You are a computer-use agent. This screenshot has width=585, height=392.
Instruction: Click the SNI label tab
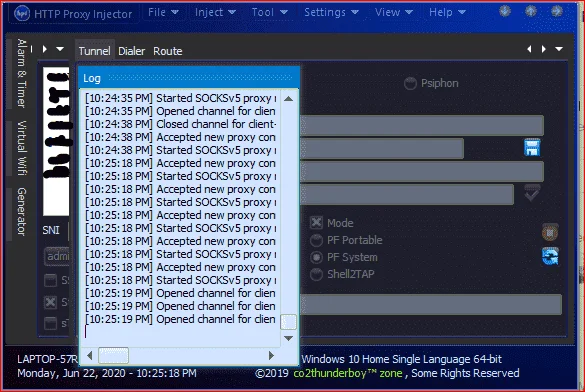click(51, 230)
